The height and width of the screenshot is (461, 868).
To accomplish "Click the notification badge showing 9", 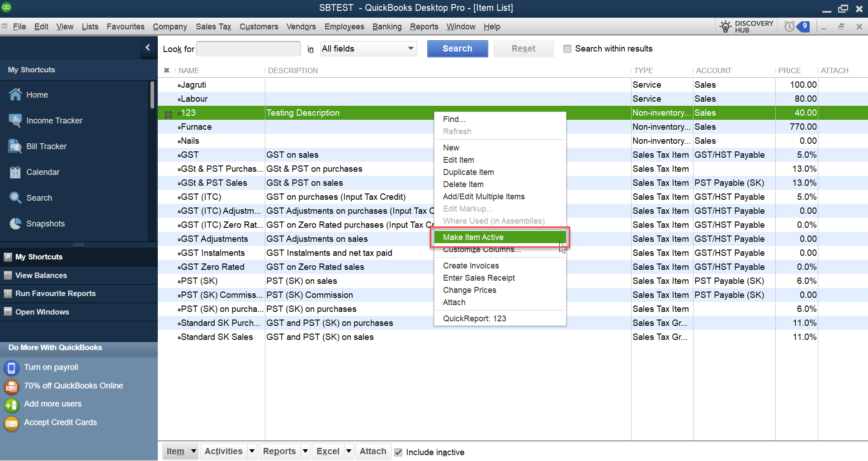I will click(x=804, y=26).
